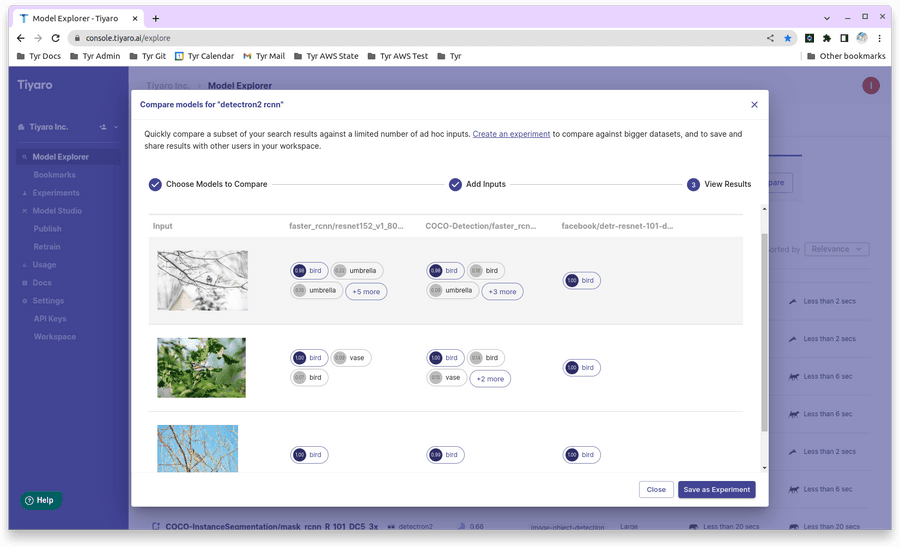
Task: Open the extensions puzzle icon
Action: tap(827, 38)
